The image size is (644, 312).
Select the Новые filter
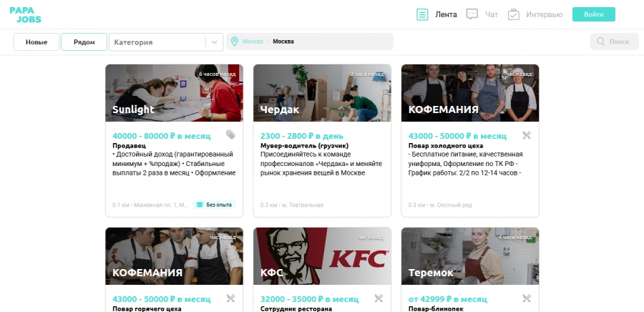[36, 42]
